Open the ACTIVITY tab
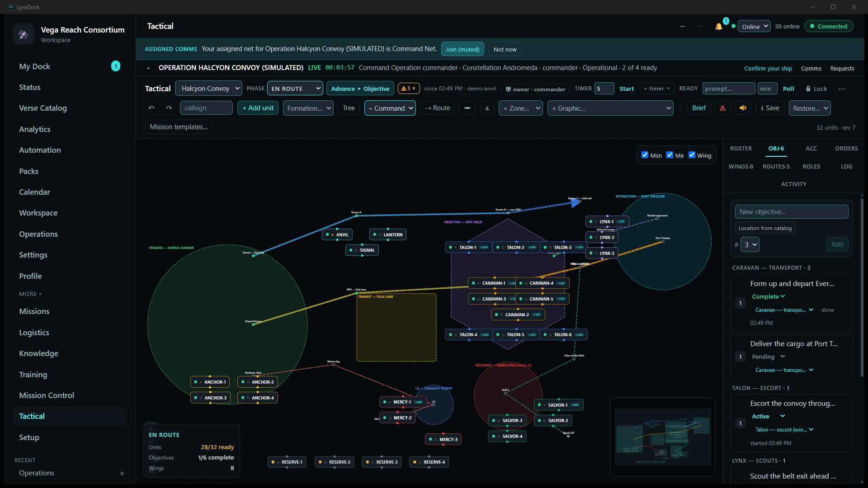The height and width of the screenshot is (488, 868). coord(793,184)
